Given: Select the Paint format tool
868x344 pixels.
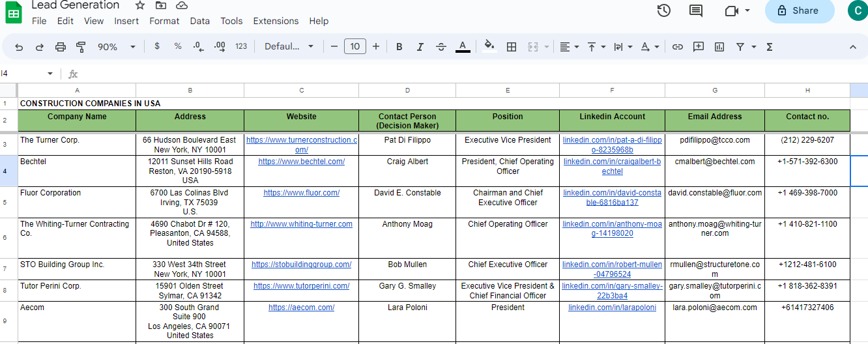Looking at the screenshot, I should pos(81,47).
